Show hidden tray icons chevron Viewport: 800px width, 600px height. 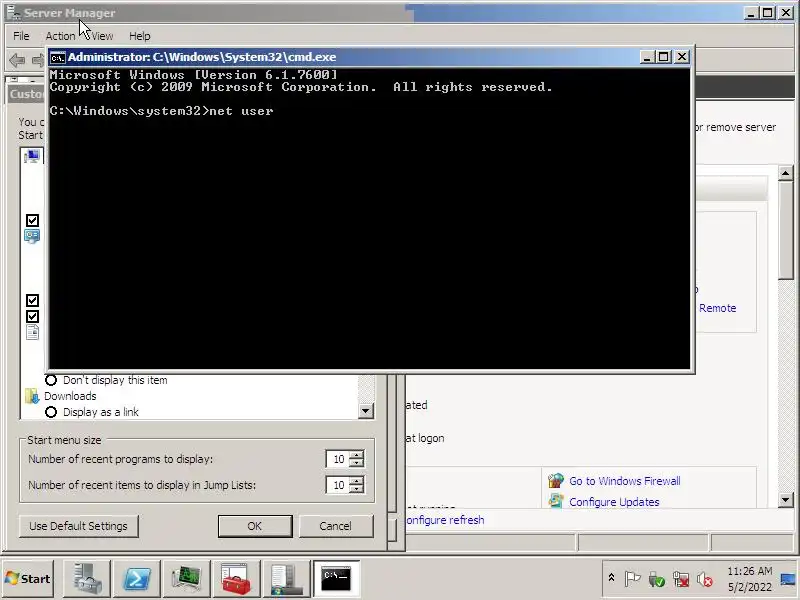point(611,578)
